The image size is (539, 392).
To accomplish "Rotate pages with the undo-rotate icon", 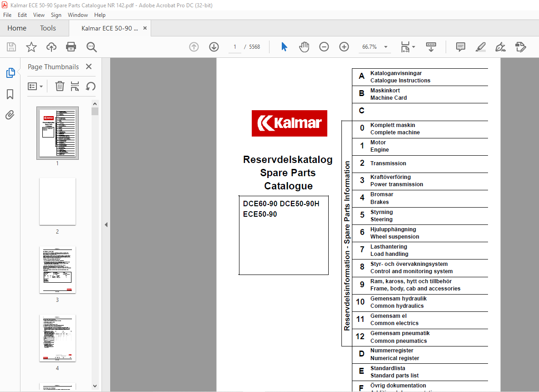I will 91,86.
